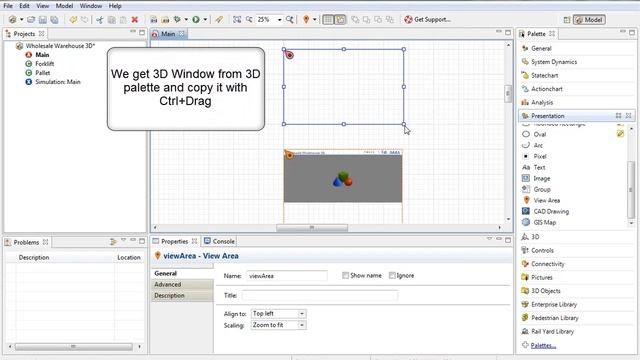Click the red Delete X icon
The height and width of the screenshot is (360, 640).
(135, 19)
